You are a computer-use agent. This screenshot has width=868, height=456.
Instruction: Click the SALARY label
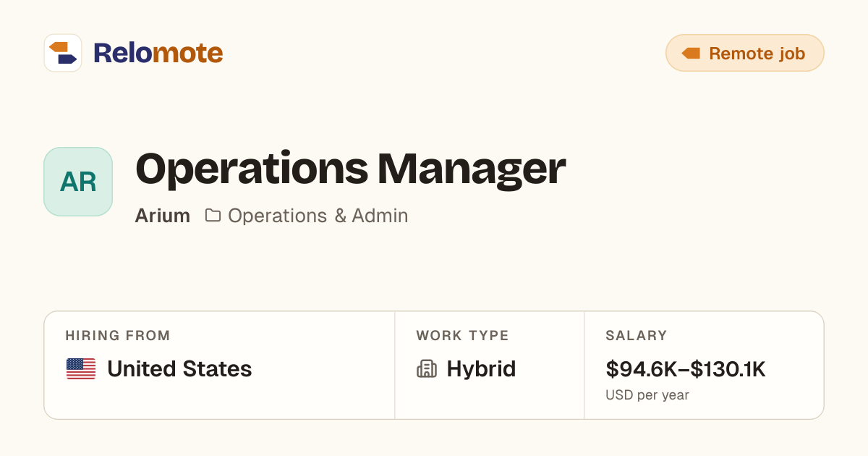637,336
